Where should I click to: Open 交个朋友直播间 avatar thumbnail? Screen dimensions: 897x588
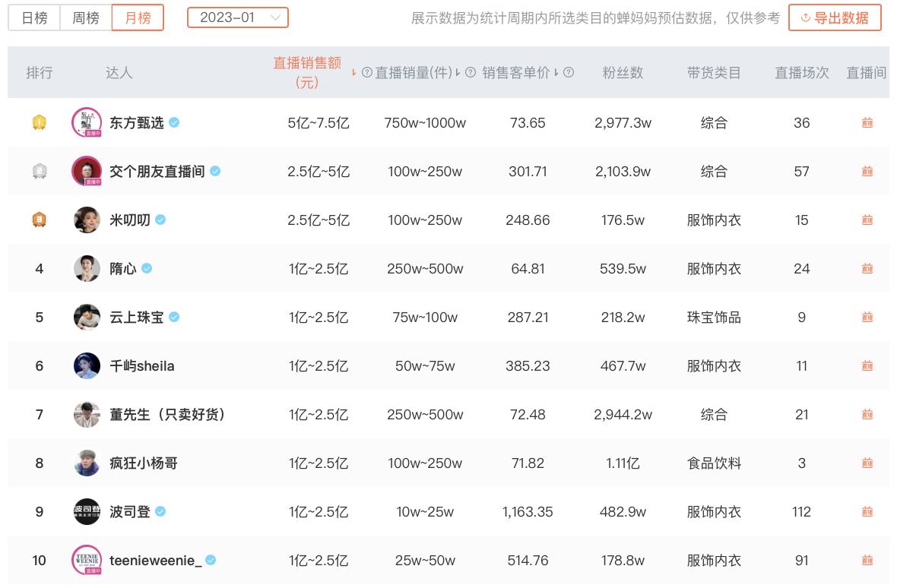pos(87,171)
